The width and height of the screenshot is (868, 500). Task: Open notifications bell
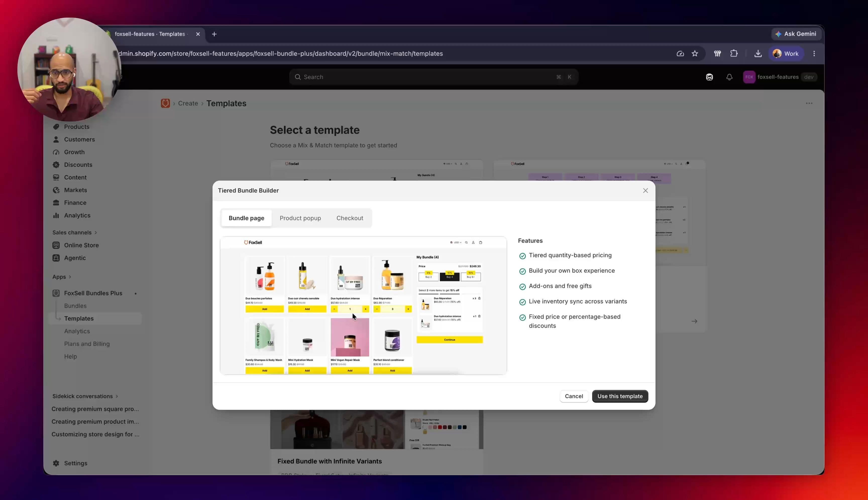click(x=729, y=77)
